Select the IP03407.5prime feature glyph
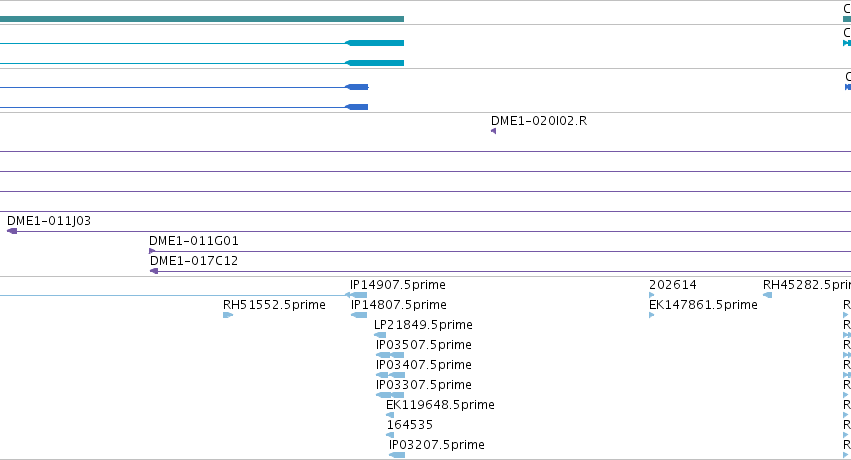This screenshot has width=851, height=460. (x=390, y=375)
